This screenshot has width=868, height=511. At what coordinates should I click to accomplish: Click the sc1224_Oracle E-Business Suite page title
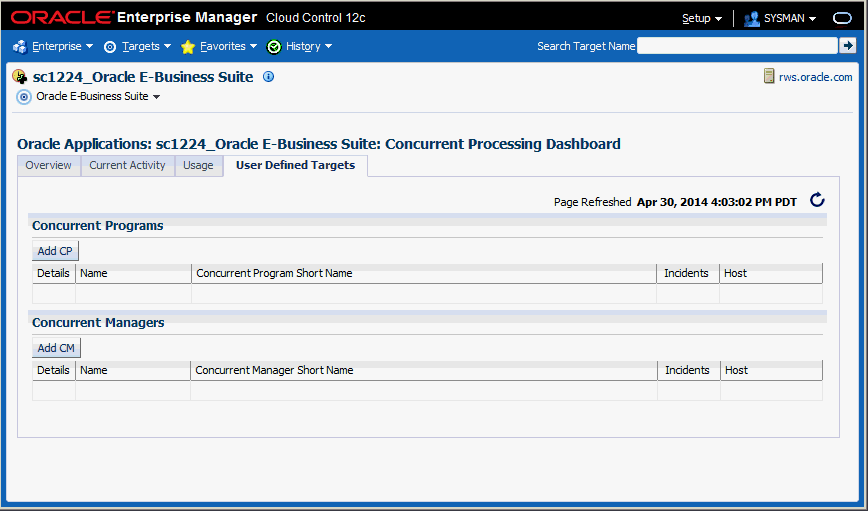pos(143,77)
